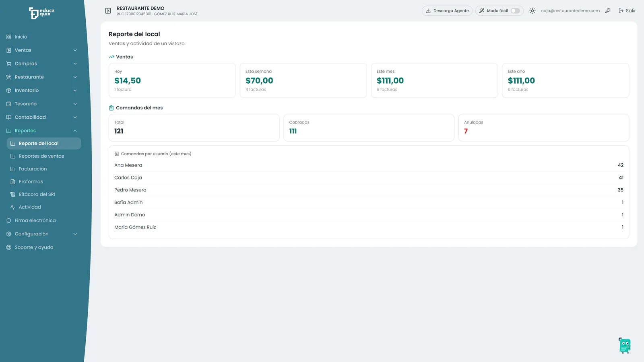Image resolution: width=644 pixels, height=362 pixels.
Task: Click the Tesorería wallet icon
Action: 9,104
